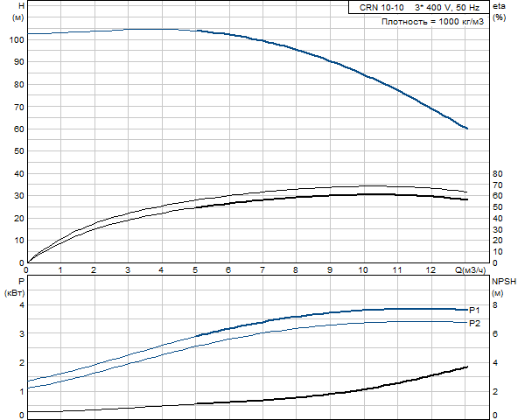Click the end of the blue head curve
The height and width of the screenshot is (420, 518).
pyautogui.click(x=466, y=129)
